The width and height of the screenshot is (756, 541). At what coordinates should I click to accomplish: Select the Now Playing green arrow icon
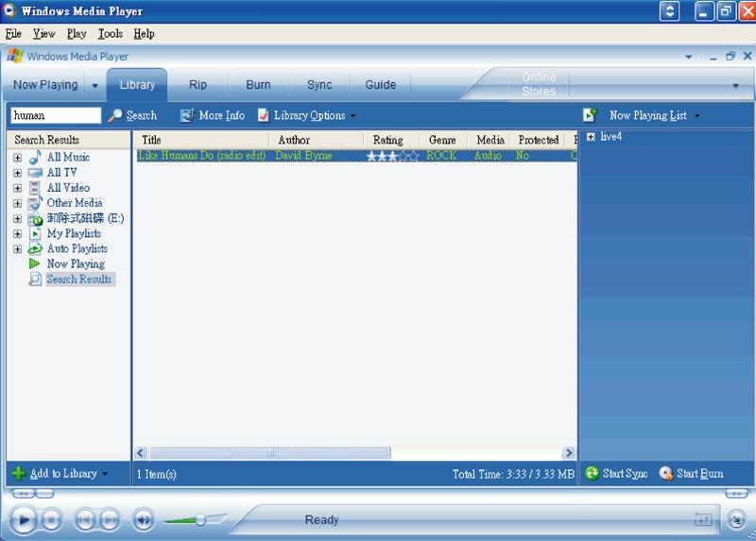34,263
